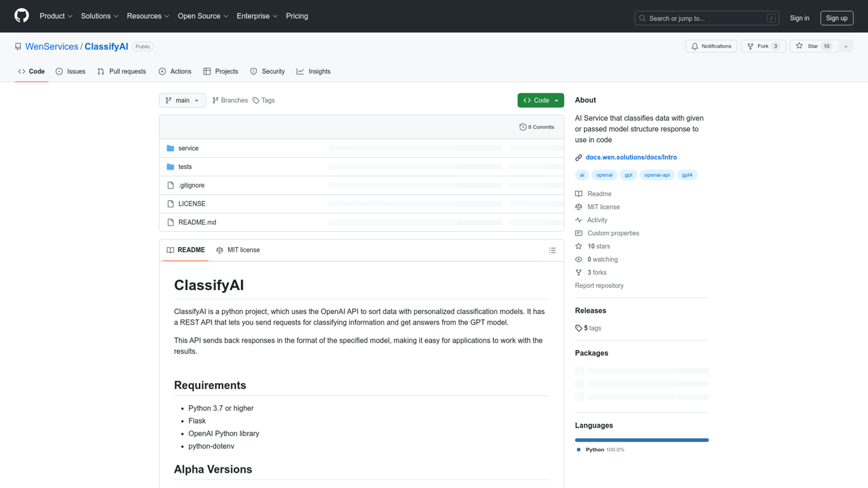Viewport: 868px width, 488px height.
Task: Open the main branch selector
Action: tap(182, 100)
